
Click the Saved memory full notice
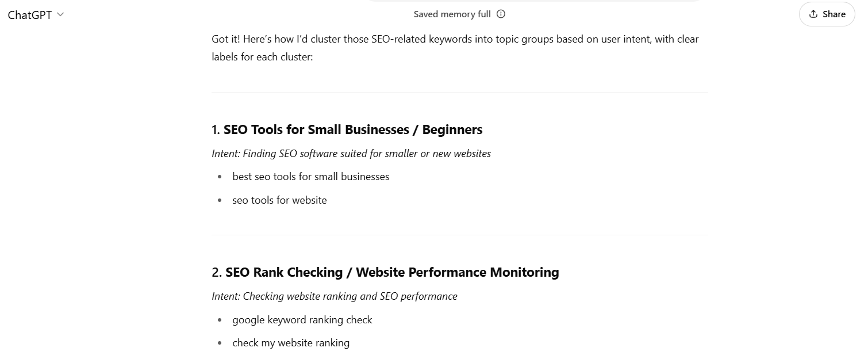(451, 14)
